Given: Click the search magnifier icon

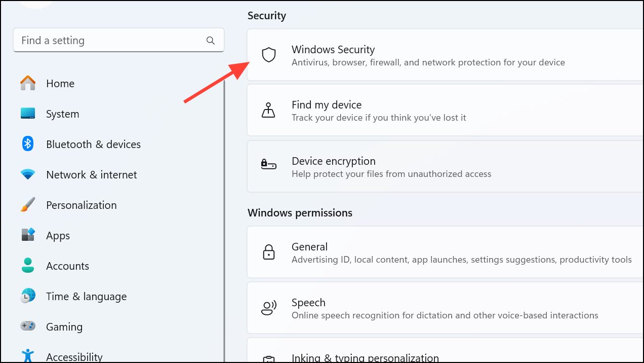Looking at the screenshot, I should (211, 41).
